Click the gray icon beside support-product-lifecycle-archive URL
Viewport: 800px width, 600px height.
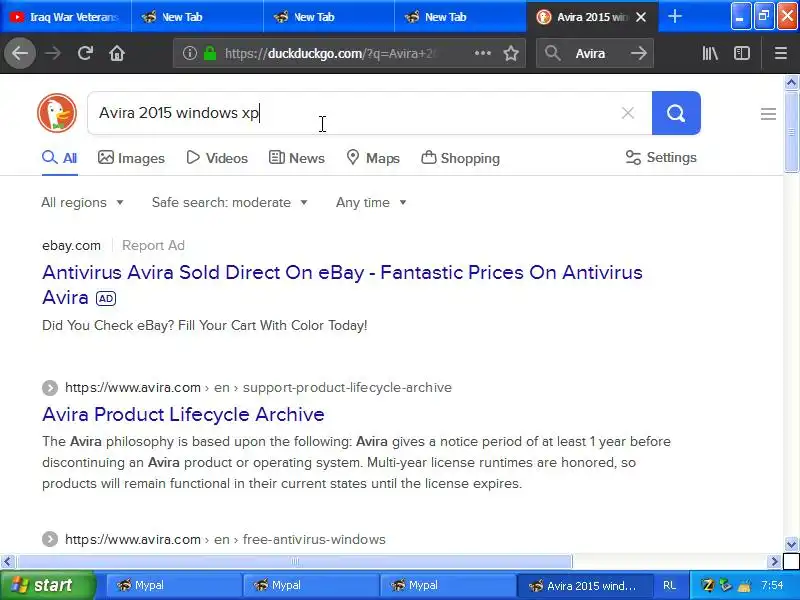point(49,388)
